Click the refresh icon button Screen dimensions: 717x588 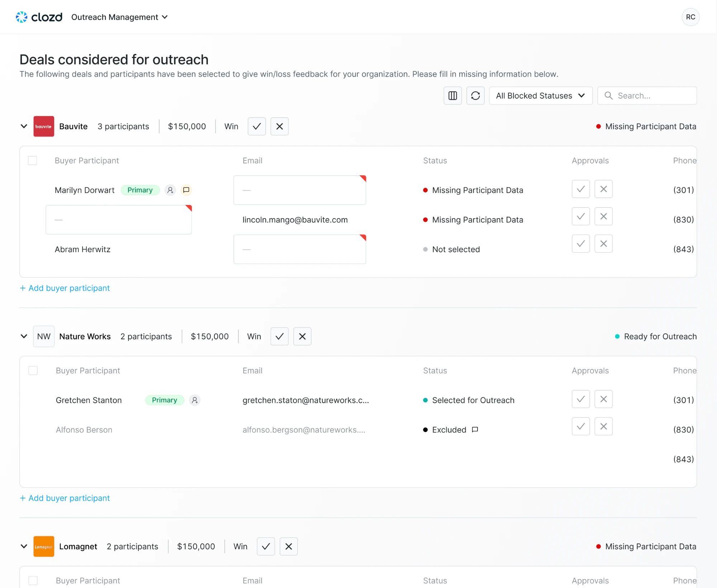475,96
